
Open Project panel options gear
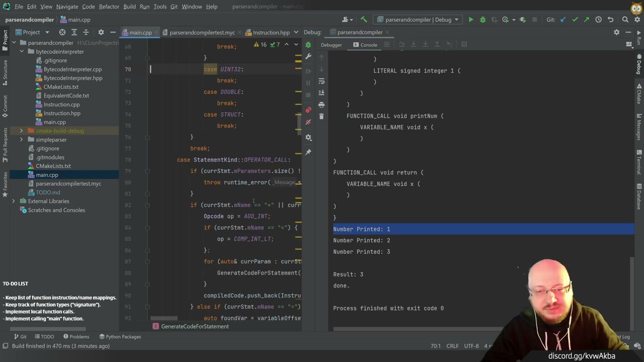coord(101,32)
